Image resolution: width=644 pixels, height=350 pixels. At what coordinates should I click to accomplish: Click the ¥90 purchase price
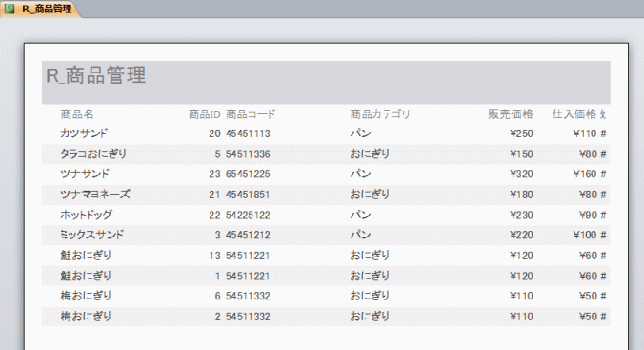[x=588, y=216]
